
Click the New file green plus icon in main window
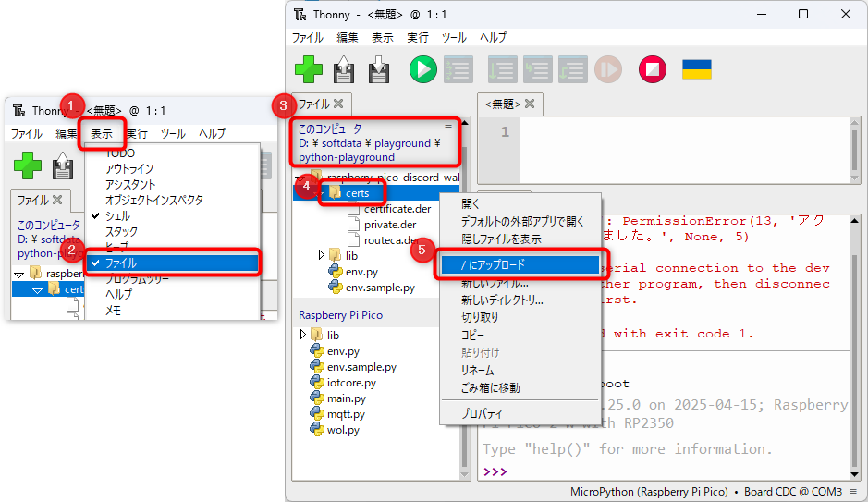click(x=309, y=69)
